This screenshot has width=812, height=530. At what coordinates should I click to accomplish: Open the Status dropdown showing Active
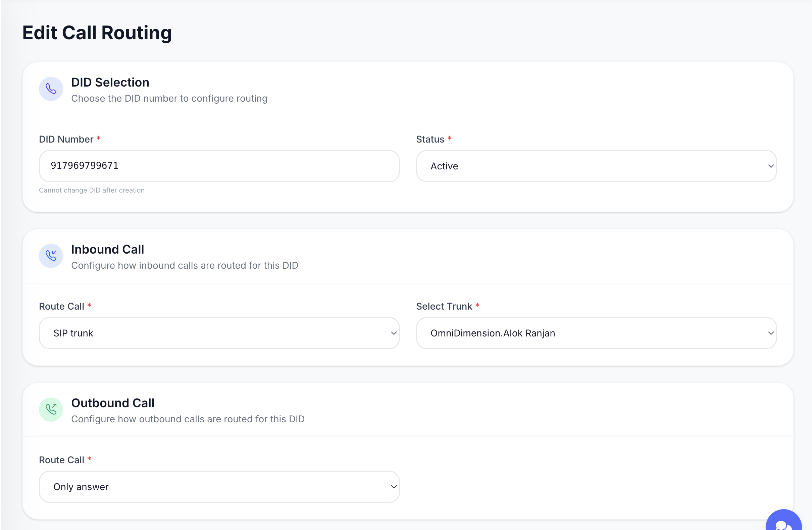(596, 166)
